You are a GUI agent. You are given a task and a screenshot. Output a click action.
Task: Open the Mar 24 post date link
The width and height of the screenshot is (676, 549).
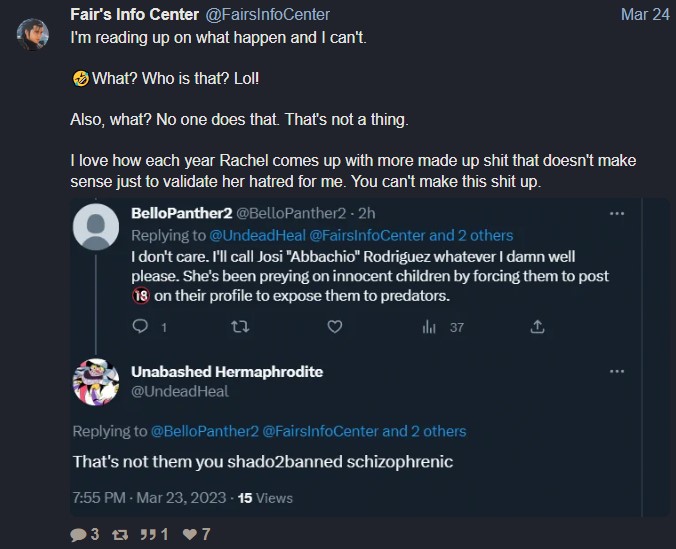[644, 14]
